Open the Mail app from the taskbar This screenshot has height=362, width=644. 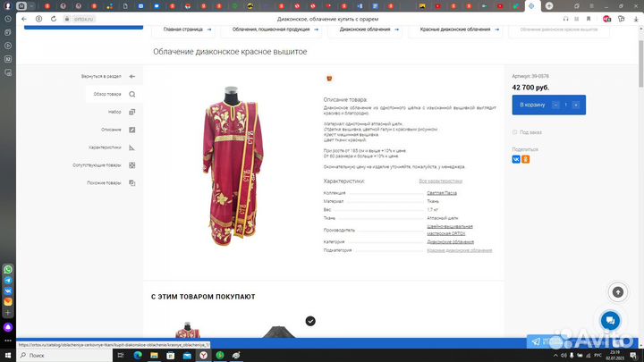pyautogui.click(x=187, y=356)
